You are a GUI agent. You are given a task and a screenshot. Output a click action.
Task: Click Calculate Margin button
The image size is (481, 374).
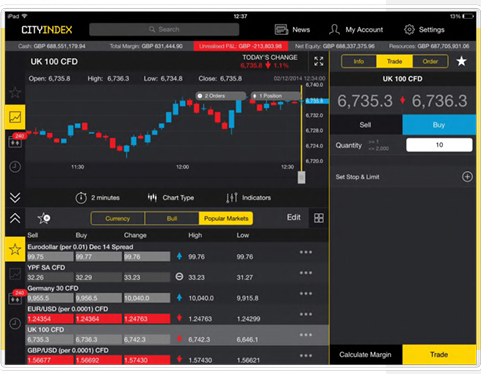366,355
